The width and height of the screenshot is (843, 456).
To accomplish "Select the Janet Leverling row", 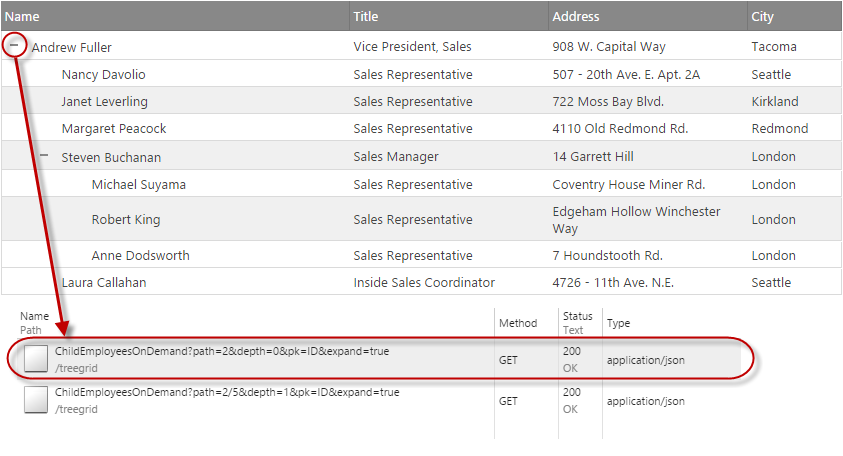I will [104, 101].
